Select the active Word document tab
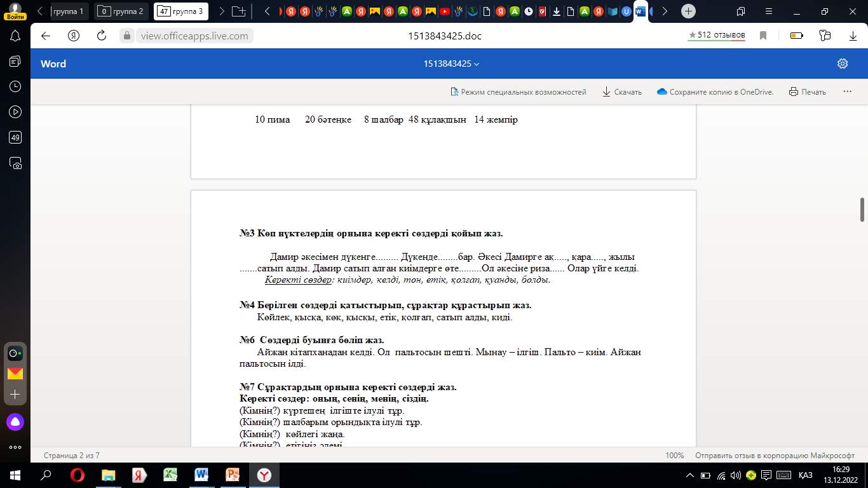868x488 pixels. click(x=641, y=11)
